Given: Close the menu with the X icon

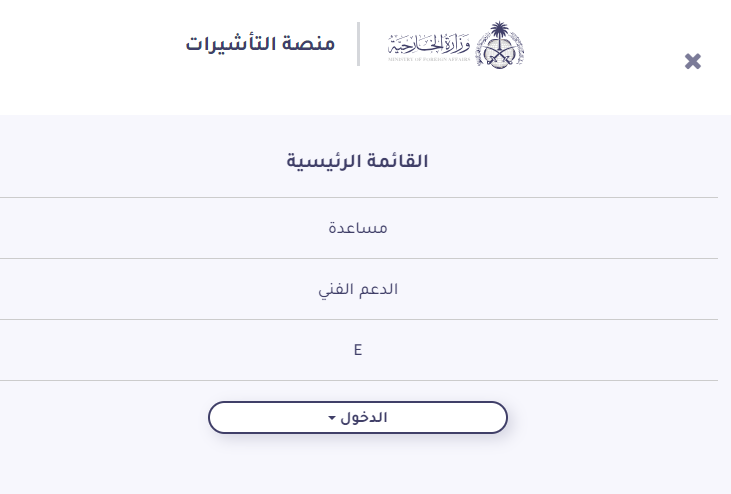Looking at the screenshot, I should pyautogui.click(x=693, y=61).
